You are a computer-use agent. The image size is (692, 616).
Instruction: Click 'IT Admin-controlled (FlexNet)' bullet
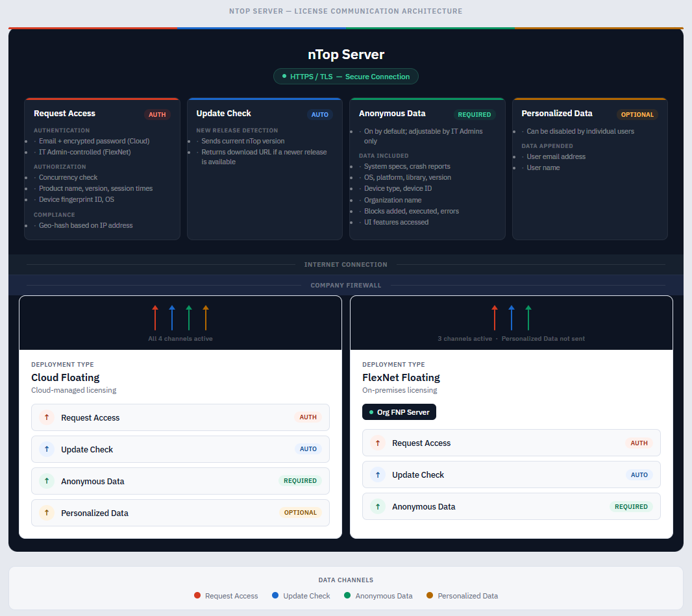click(x=85, y=152)
